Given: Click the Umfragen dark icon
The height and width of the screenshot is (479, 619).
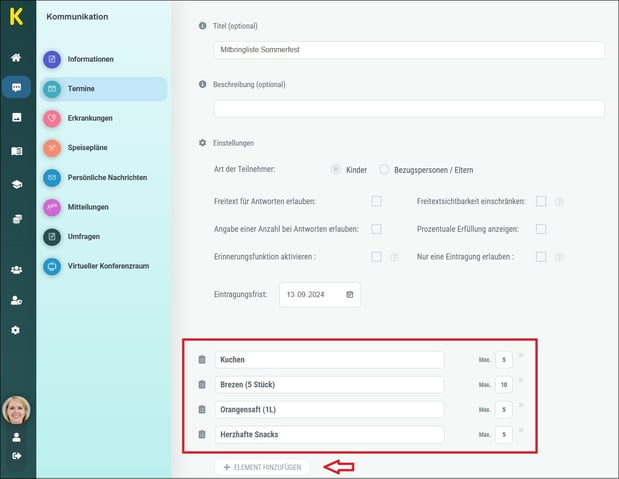Looking at the screenshot, I should pos(52,237).
